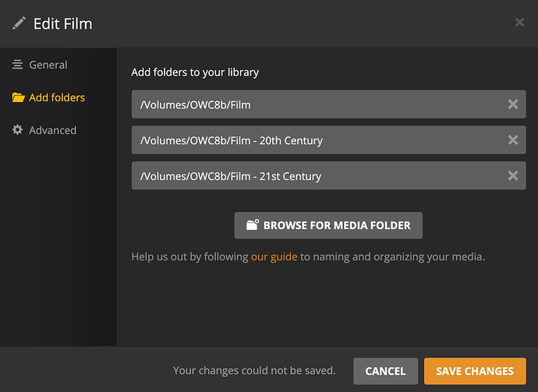Click the Edit Film dialog title

pyautogui.click(x=62, y=23)
